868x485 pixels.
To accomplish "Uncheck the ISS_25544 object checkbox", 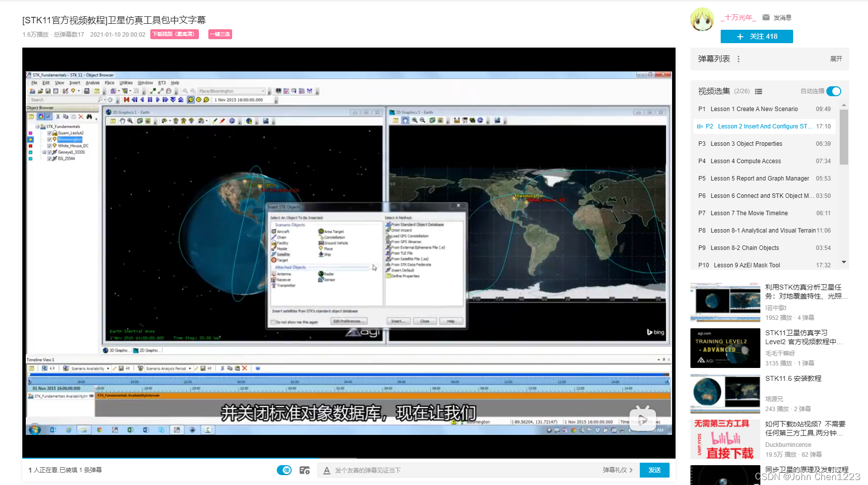I will [49, 159].
